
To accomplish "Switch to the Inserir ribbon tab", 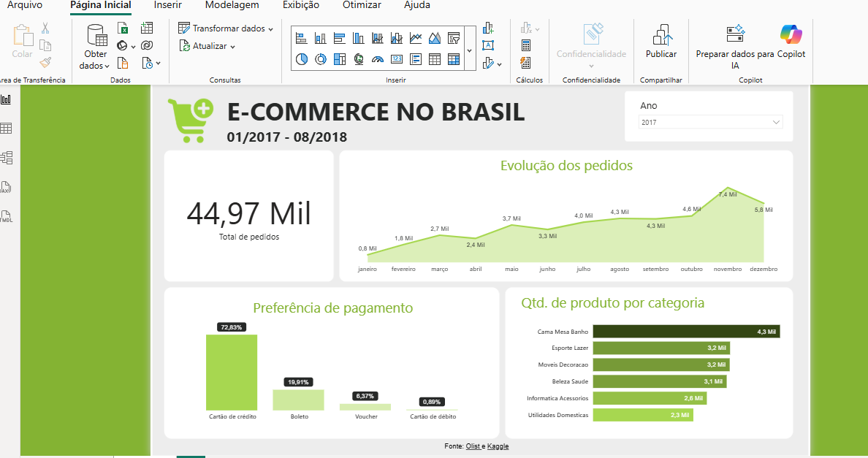I will [x=168, y=5].
